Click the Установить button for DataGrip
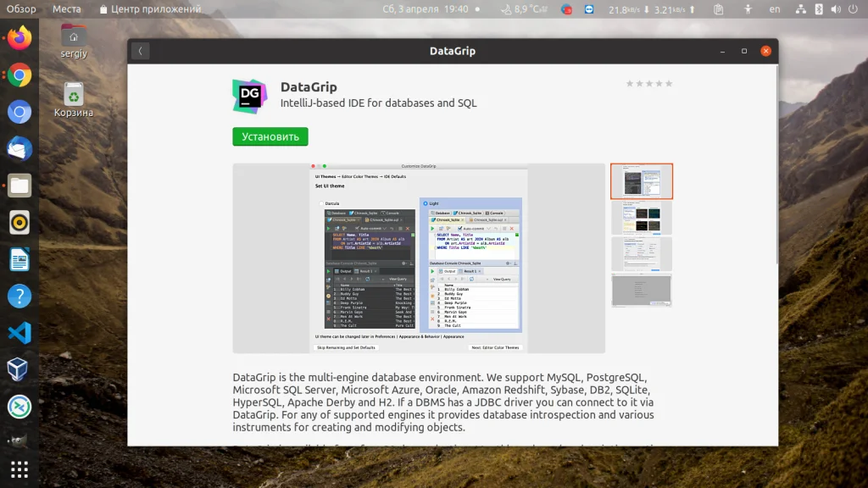The width and height of the screenshot is (868, 488). [270, 136]
